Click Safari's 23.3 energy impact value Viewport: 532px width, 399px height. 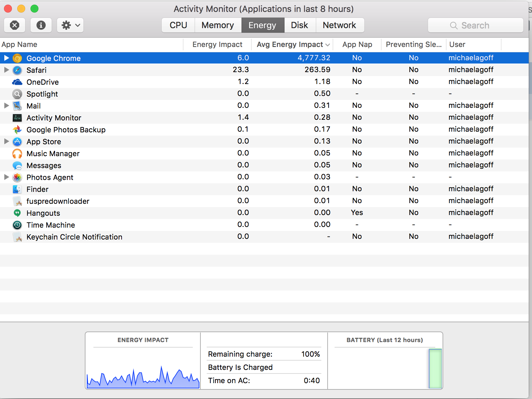241,70
